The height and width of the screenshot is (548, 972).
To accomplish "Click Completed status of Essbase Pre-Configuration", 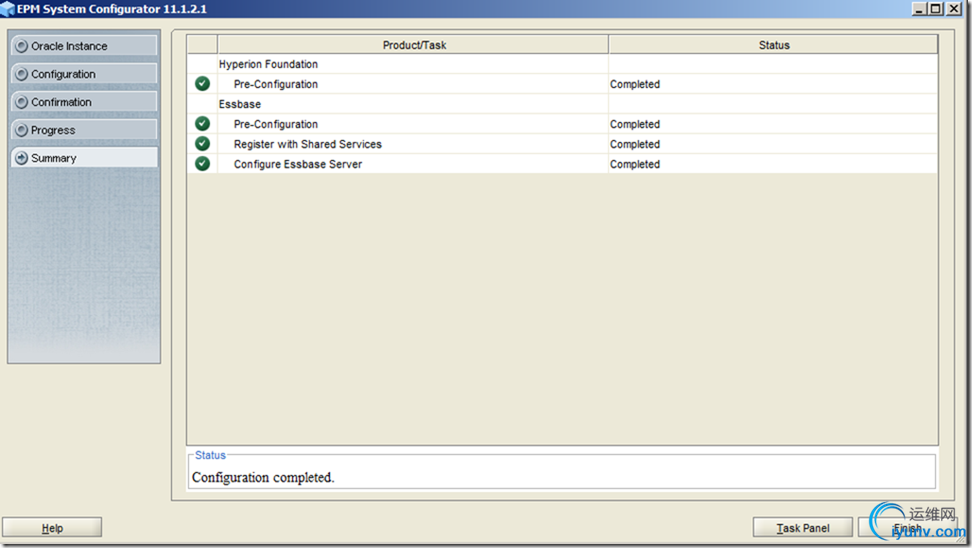I will point(635,124).
